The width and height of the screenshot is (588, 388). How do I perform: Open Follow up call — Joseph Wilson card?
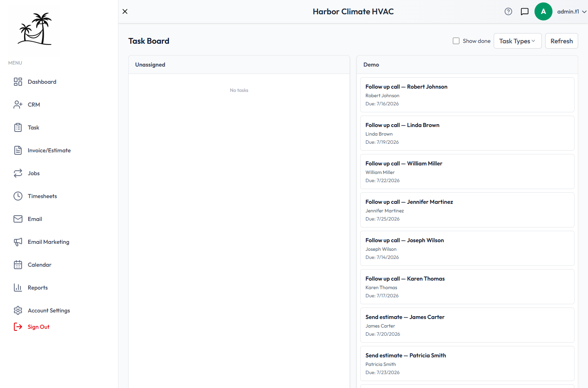pos(467,248)
